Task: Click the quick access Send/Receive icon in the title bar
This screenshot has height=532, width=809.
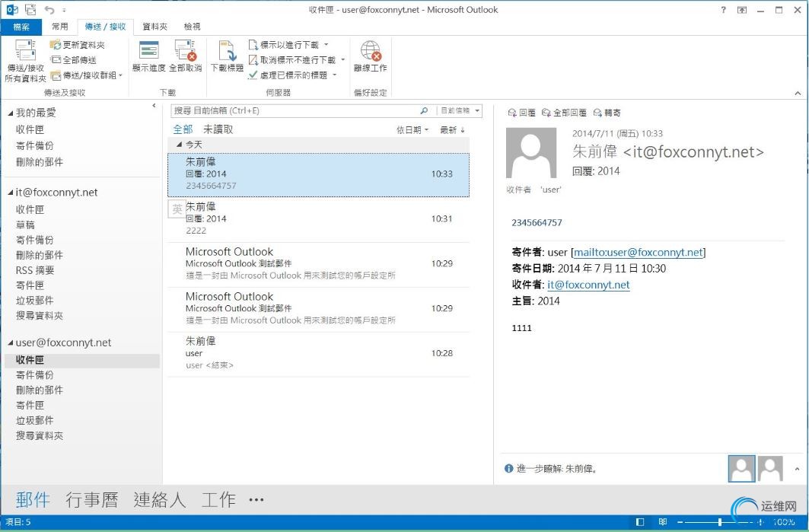Action: pyautogui.click(x=30, y=9)
